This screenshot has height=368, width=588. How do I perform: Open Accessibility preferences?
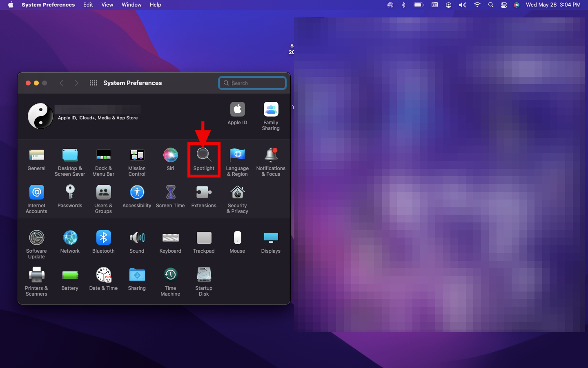(137, 197)
